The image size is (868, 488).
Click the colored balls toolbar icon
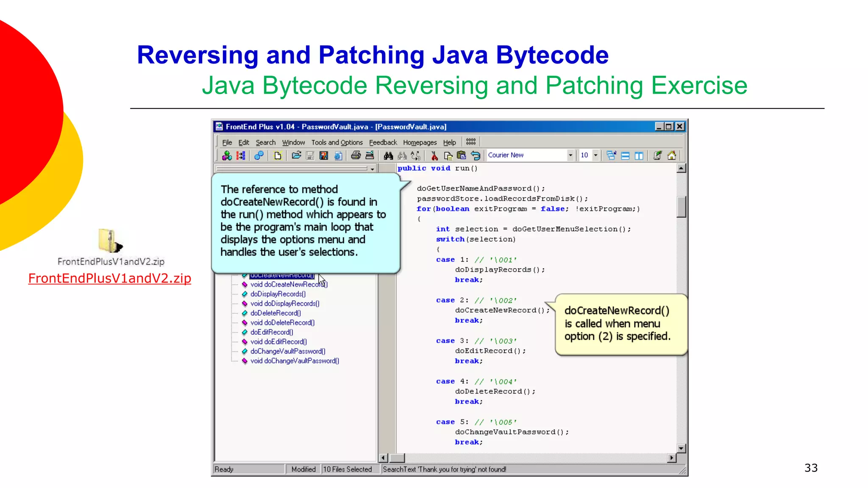(227, 155)
